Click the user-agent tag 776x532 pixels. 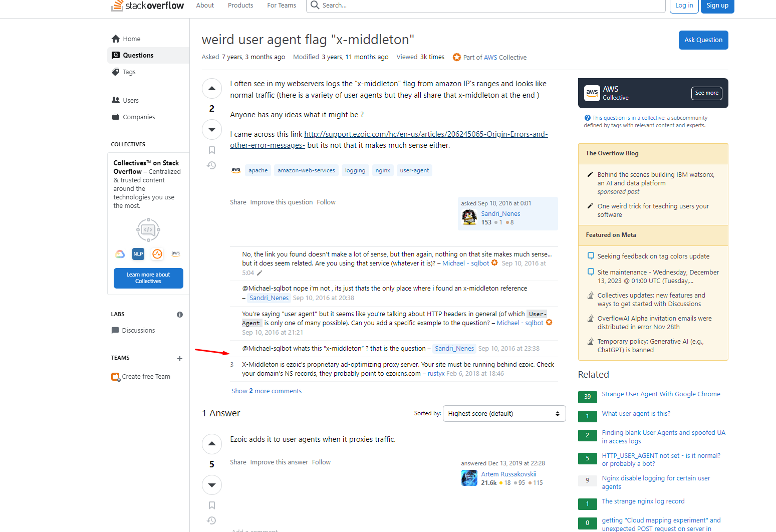(x=414, y=170)
